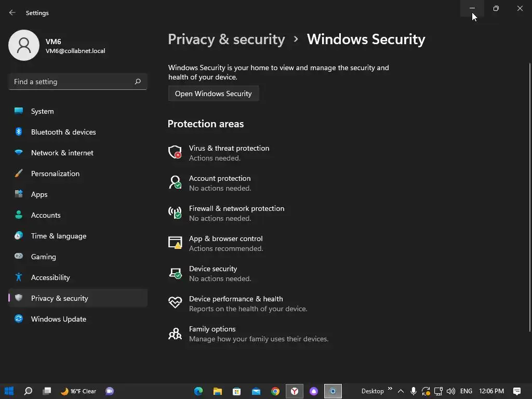
Task: Click the VM6 user avatar picture
Action: [x=24, y=45]
